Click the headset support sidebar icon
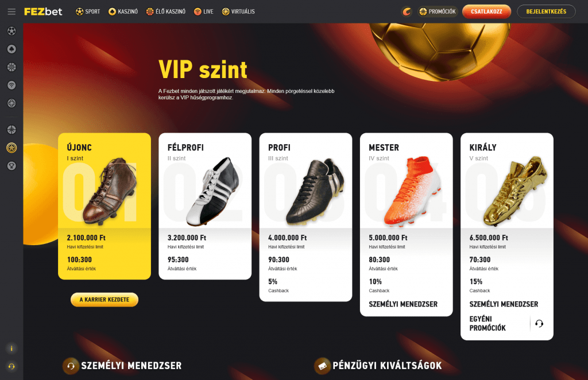Image resolution: width=588 pixels, height=380 pixels. pos(11,366)
